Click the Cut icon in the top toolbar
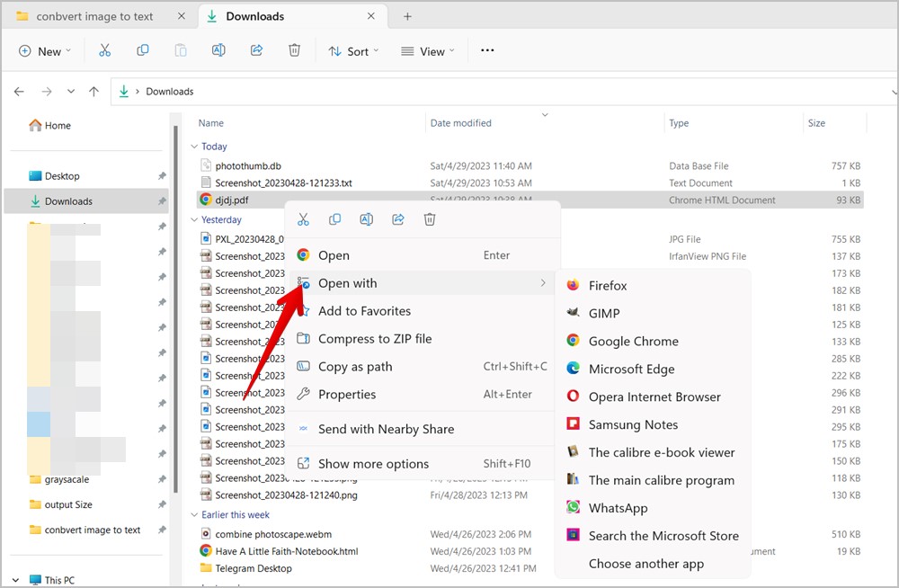The height and width of the screenshot is (588, 899). pos(105,51)
